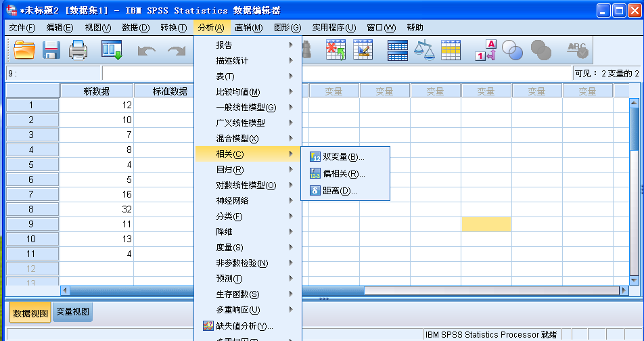The height and width of the screenshot is (341, 644).
Task: Open the 窗口(W) menu
Action: 381,28
